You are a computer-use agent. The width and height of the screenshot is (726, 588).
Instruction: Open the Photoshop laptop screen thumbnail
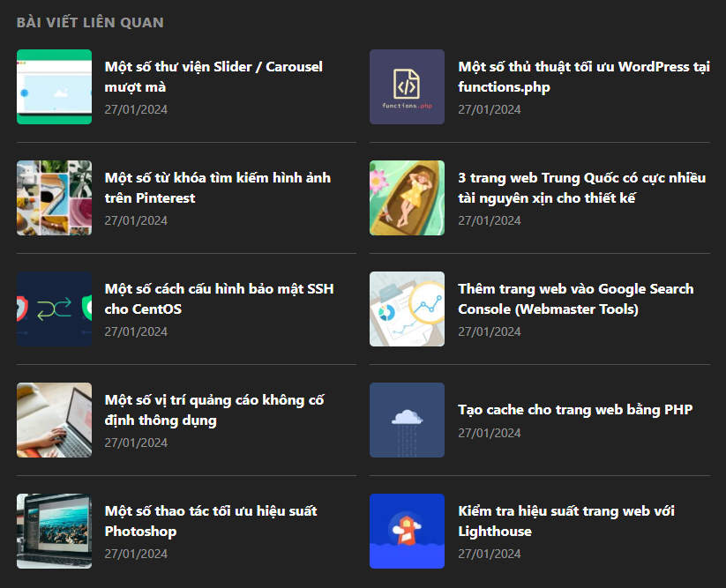click(x=54, y=531)
